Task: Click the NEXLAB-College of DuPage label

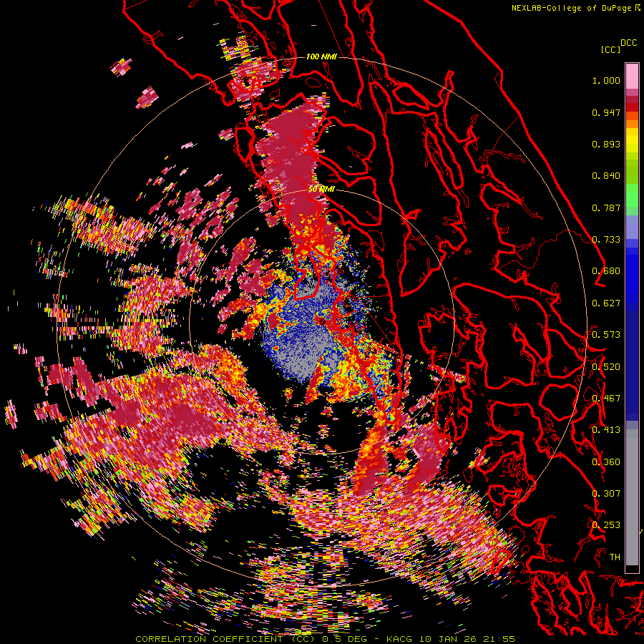Action: pos(571,8)
